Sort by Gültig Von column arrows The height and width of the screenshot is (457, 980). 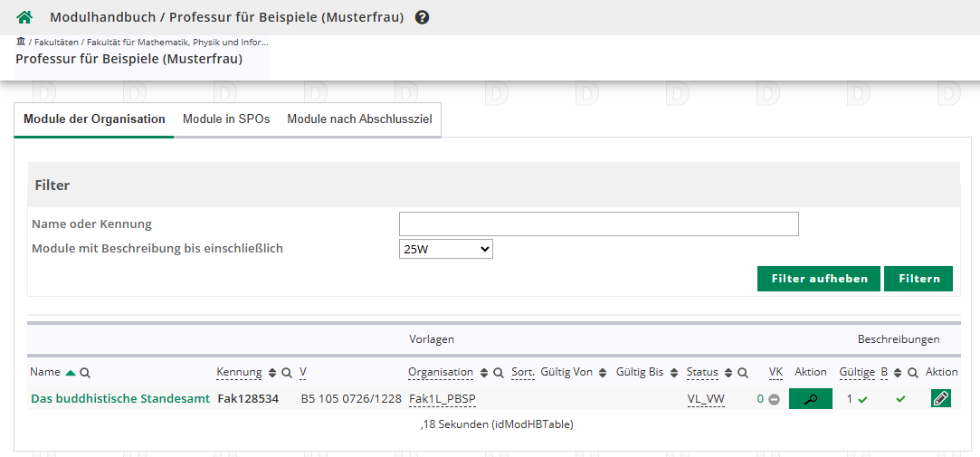pos(602,373)
